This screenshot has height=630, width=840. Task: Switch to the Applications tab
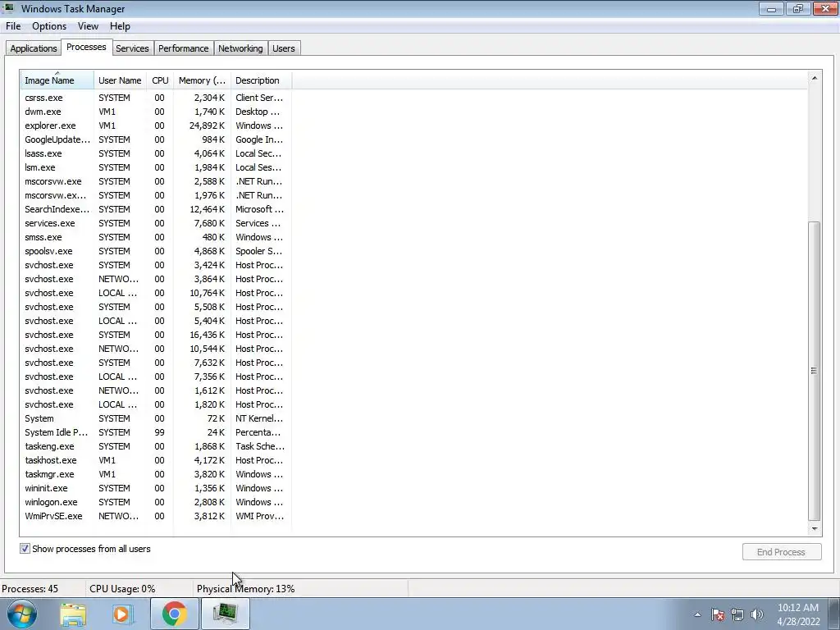[33, 48]
